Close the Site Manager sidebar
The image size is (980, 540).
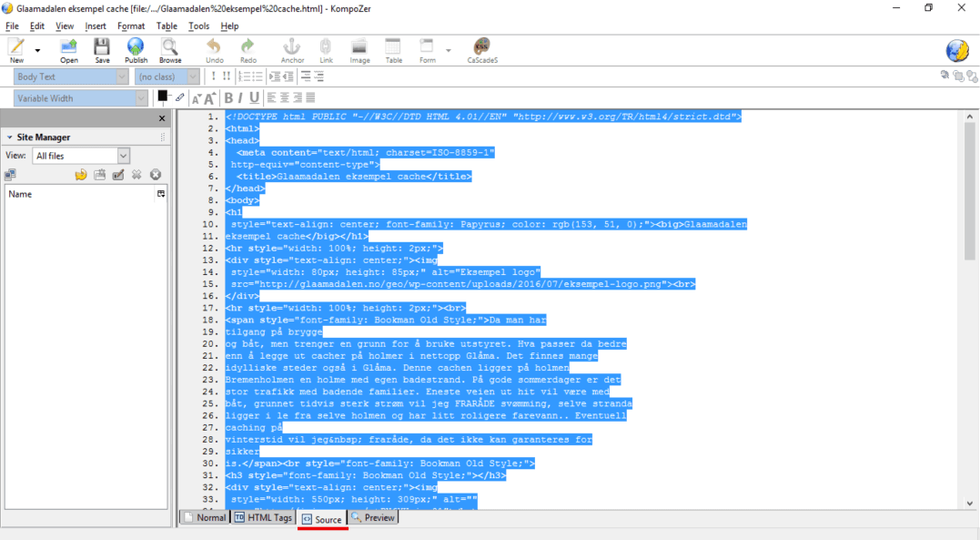pyautogui.click(x=162, y=118)
